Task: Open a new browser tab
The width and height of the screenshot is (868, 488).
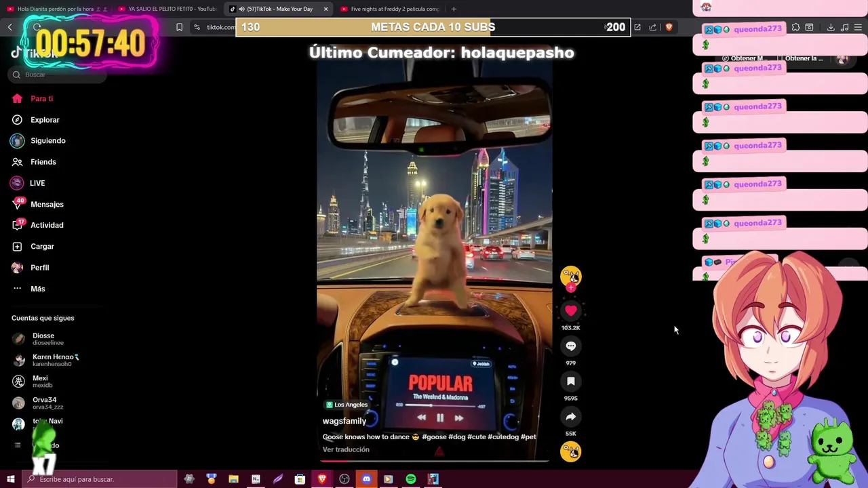Action: point(454,9)
